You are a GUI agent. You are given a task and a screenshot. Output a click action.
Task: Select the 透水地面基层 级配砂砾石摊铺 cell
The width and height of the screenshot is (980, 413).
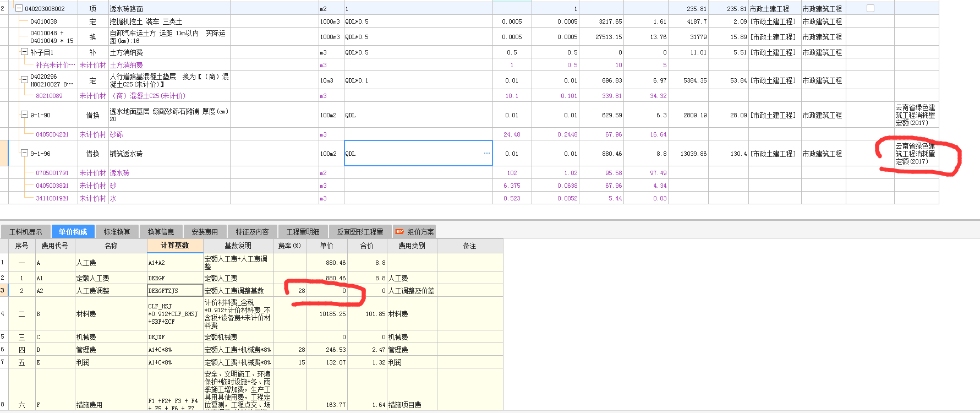pyautogui.click(x=168, y=115)
